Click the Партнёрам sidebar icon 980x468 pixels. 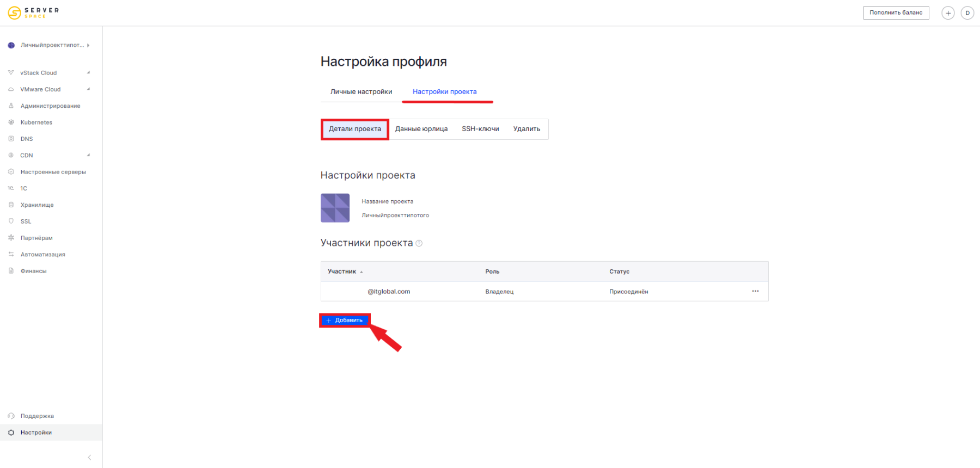(x=11, y=238)
